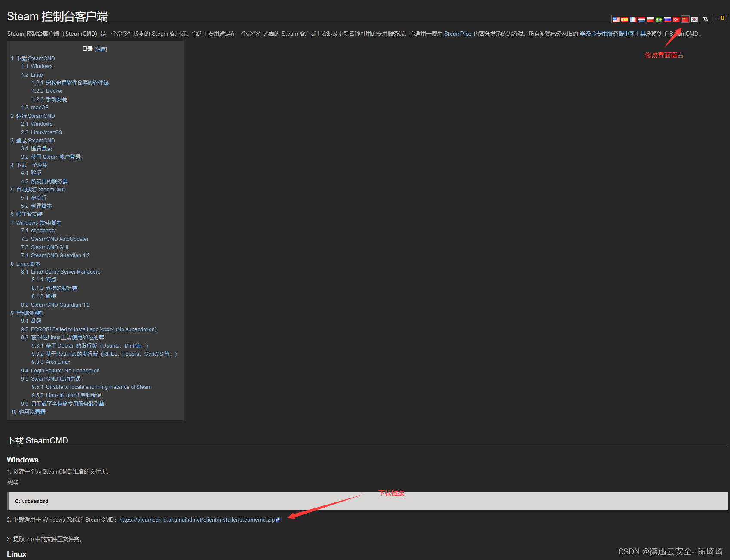Open 9.5.1 Unable to locate running instance entry
This screenshot has height=560, width=730.
[92, 387]
